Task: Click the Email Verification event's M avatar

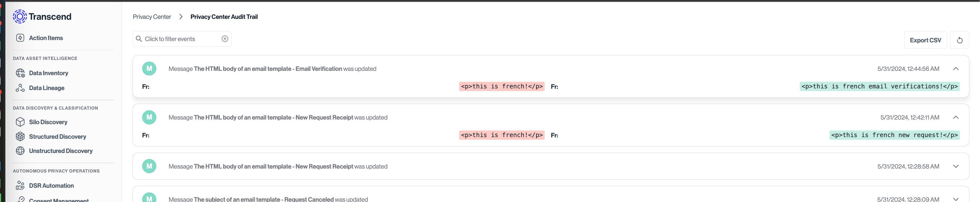Action: click(149, 69)
